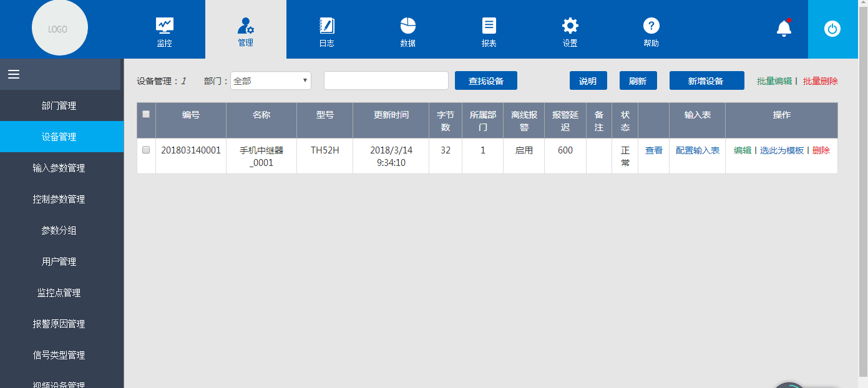Click 选此为模板 link in device row
The width and height of the screenshot is (868, 388).
pos(782,150)
